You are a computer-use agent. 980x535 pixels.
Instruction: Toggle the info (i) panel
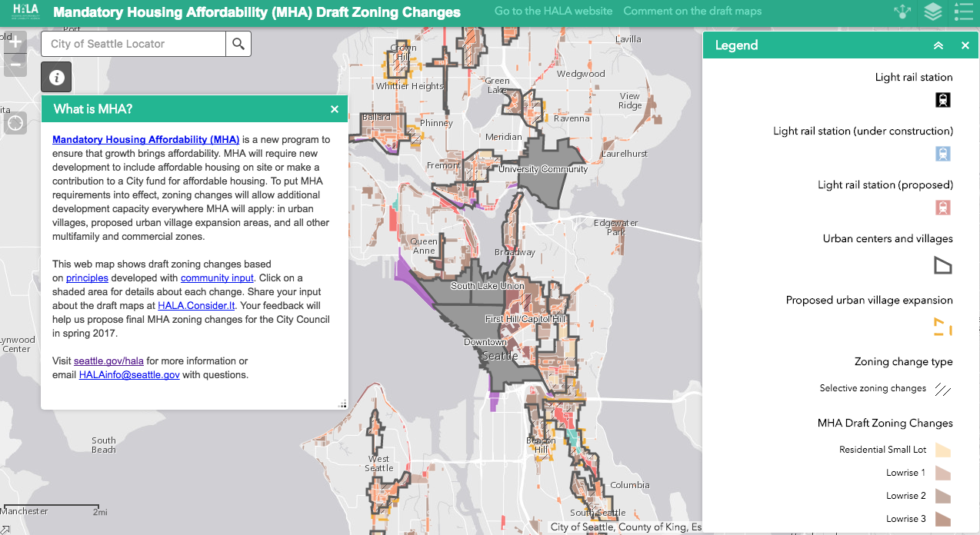(x=55, y=76)
